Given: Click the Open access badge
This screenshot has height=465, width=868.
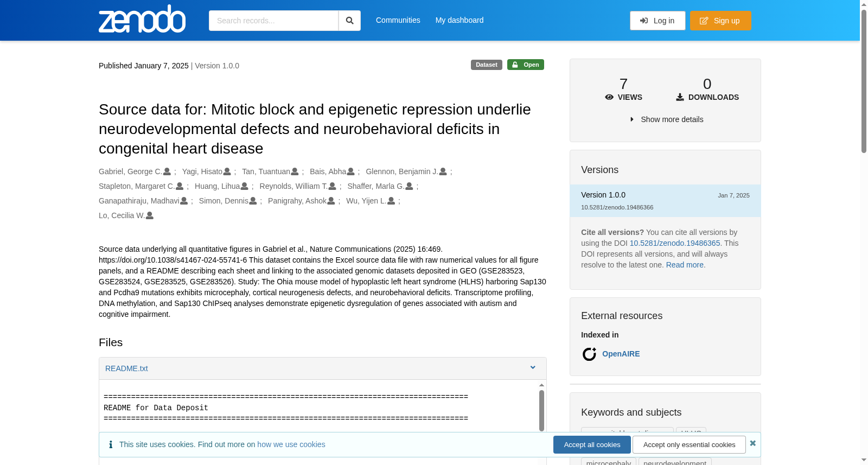Looking at the screenshot, I should pyautogui.click(x=526, y=65).
